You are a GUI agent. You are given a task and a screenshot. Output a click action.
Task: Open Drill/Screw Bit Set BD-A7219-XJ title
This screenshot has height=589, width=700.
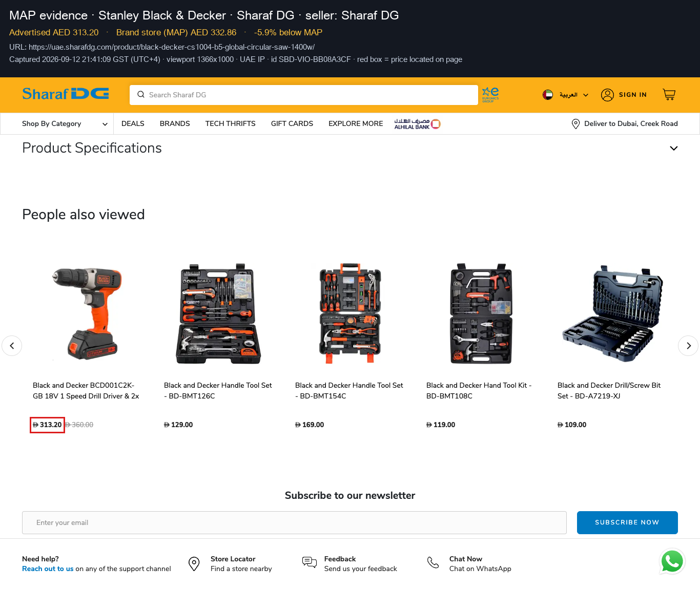(609, 391)
